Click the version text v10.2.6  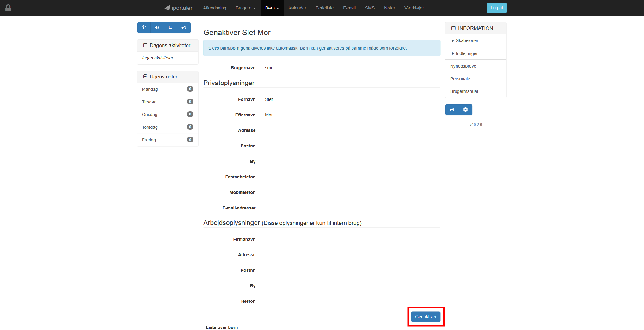tap(476, 125)
